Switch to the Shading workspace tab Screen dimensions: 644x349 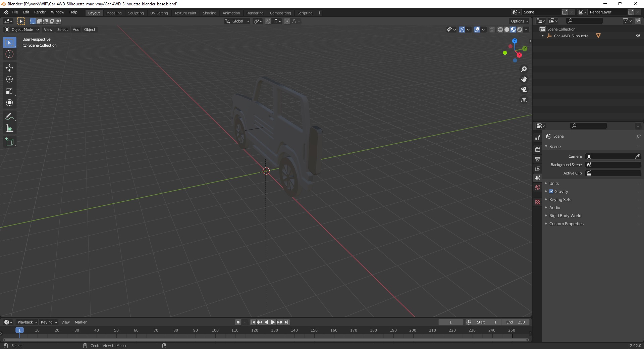tap(209, 13)
